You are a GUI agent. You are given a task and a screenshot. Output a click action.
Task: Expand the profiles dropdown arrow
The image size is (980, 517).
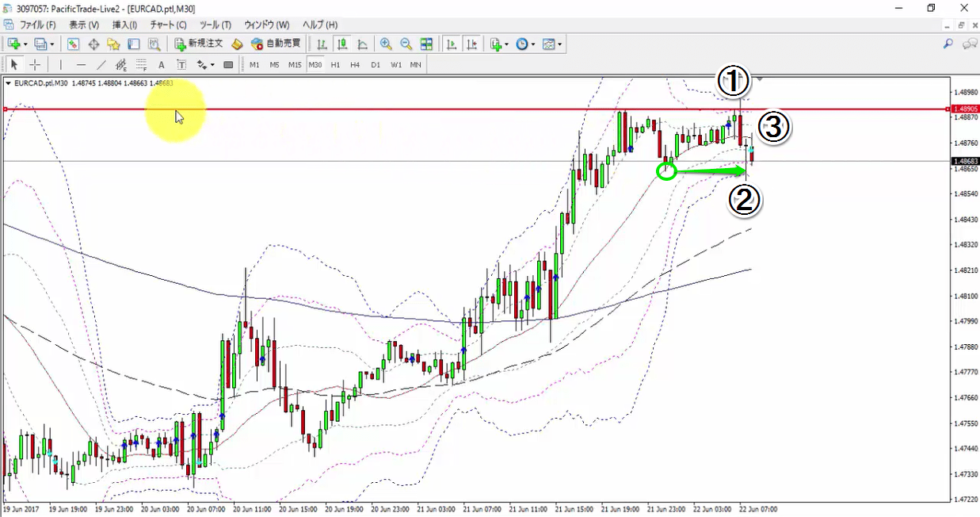[x=52, y=44]
